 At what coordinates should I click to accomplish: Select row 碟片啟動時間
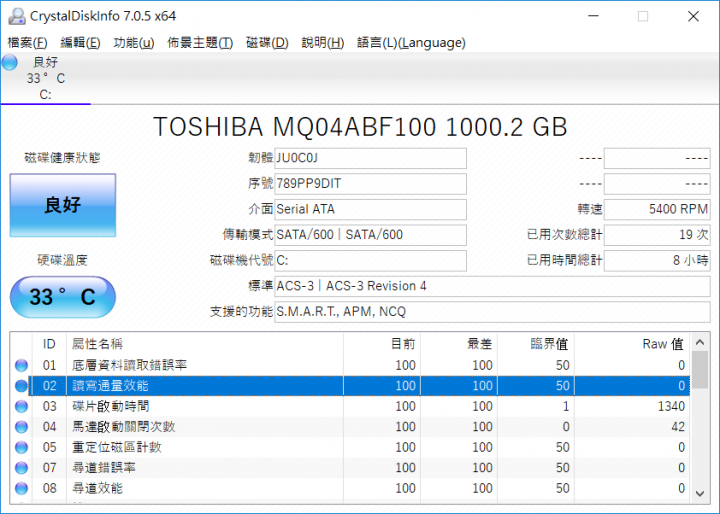(350, 407)
